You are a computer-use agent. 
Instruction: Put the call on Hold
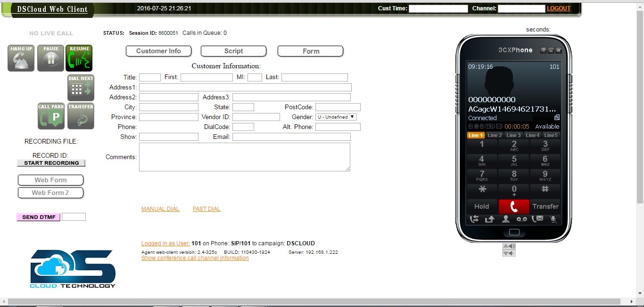pos(481,206)
